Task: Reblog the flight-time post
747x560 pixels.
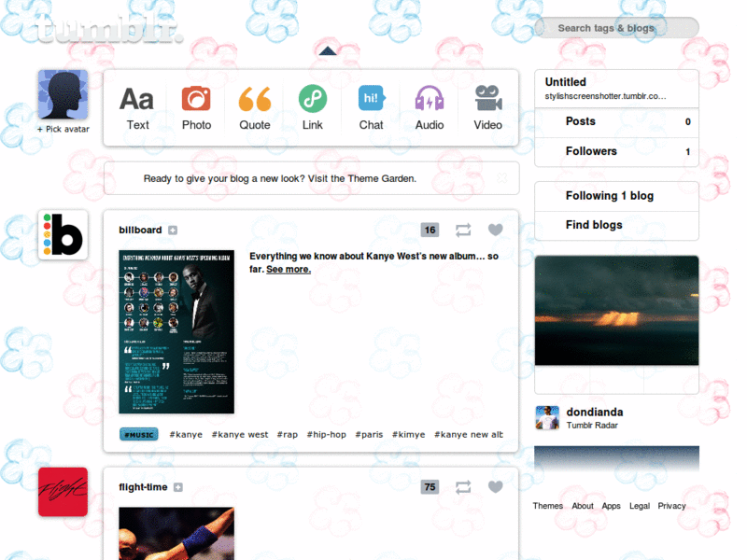Action: coord(463,487)
